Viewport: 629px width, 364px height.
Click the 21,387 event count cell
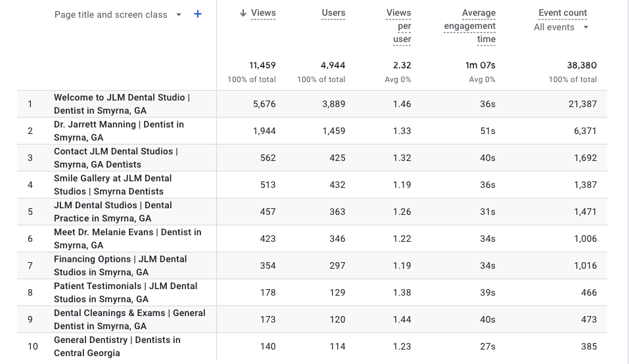pyautogui.click(x=583, y=104)
